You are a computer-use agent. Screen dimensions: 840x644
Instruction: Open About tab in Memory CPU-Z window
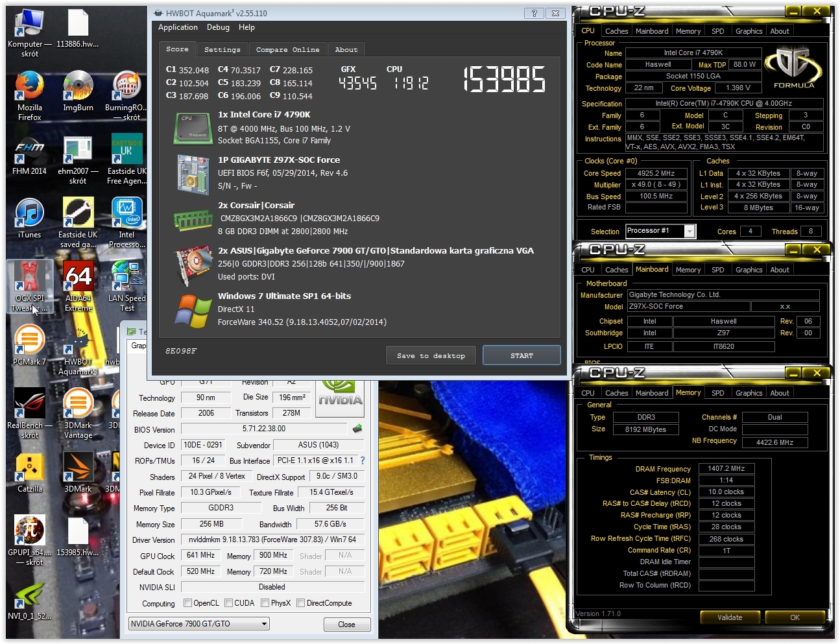tap(780, 393)
